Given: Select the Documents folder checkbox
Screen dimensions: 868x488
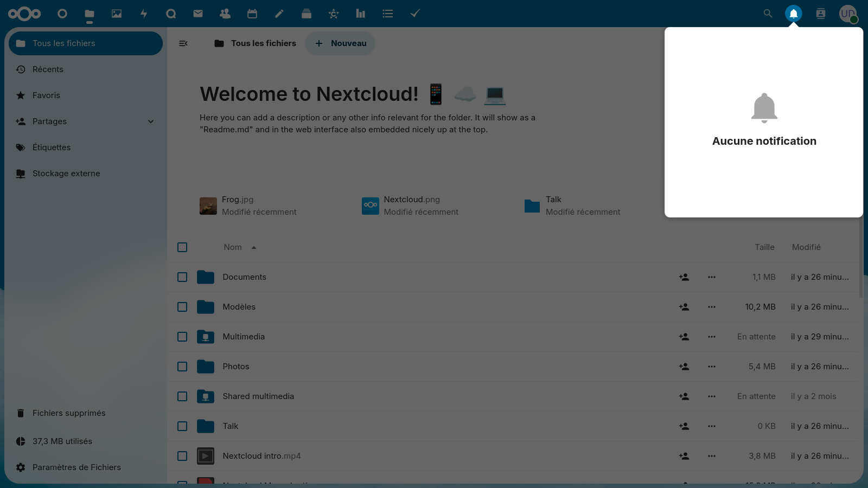Looking at the screenshot, I should point(182,277).
